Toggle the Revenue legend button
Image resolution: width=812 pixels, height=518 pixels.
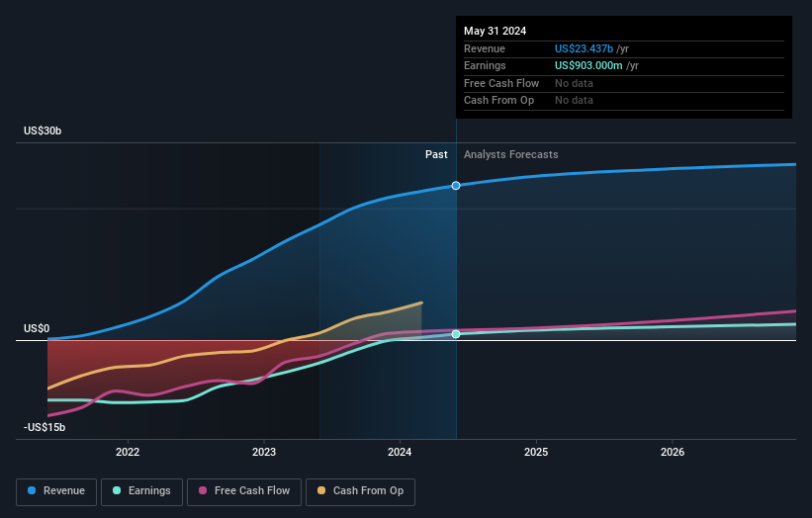56,491
